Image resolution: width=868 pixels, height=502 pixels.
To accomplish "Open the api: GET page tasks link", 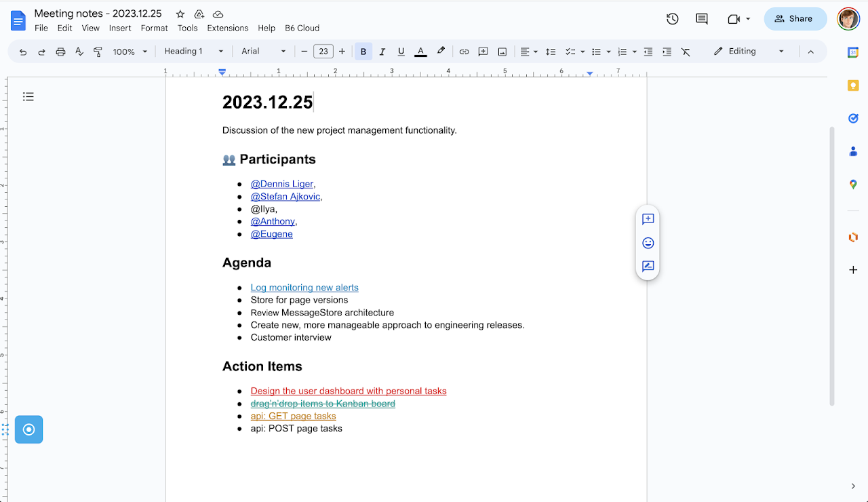I will [294, 416].
